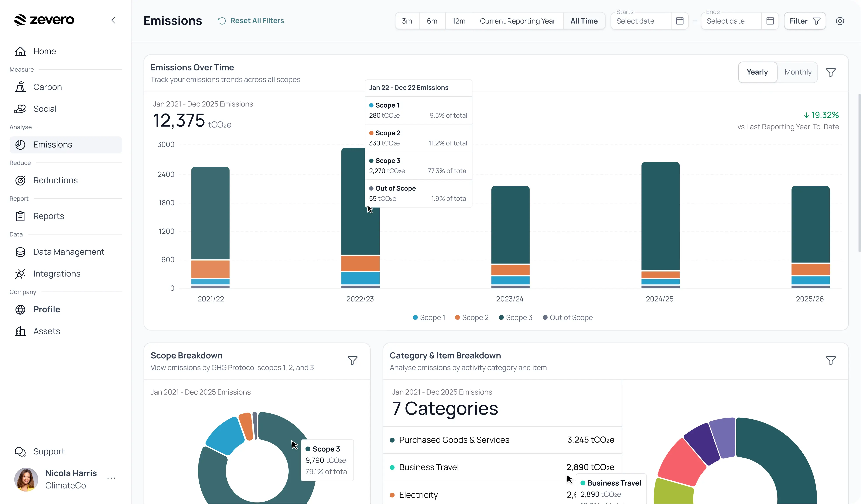Click Nicola Harris avatar photo
861x504 pixels.
(x=26, y=479)
